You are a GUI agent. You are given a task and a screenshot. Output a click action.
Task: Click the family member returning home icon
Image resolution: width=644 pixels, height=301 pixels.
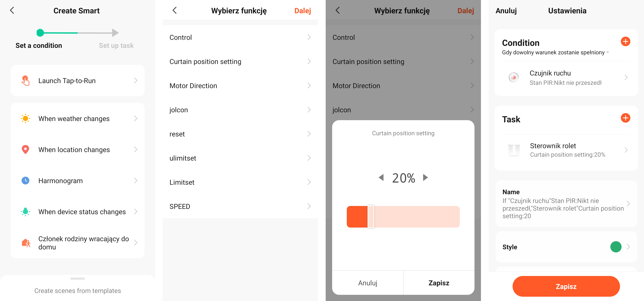point(26,243)
